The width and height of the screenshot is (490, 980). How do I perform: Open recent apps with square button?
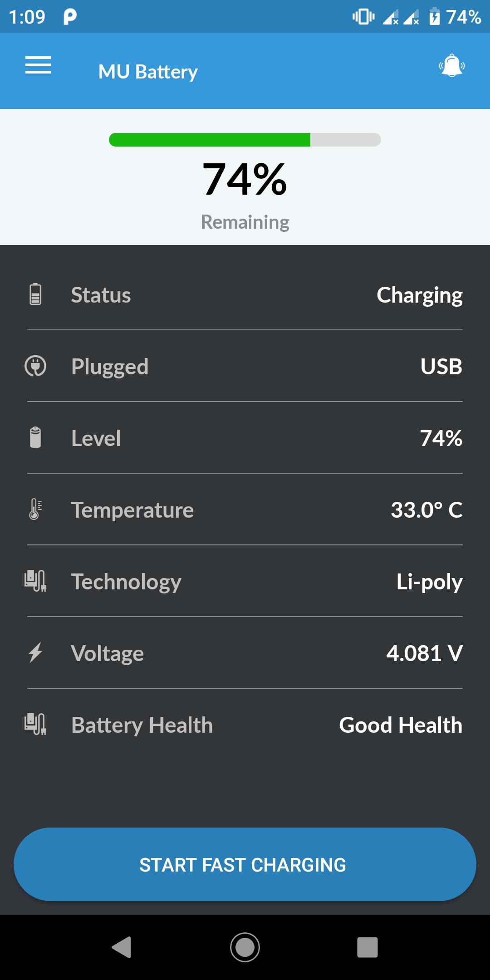[x=367, y=947]
